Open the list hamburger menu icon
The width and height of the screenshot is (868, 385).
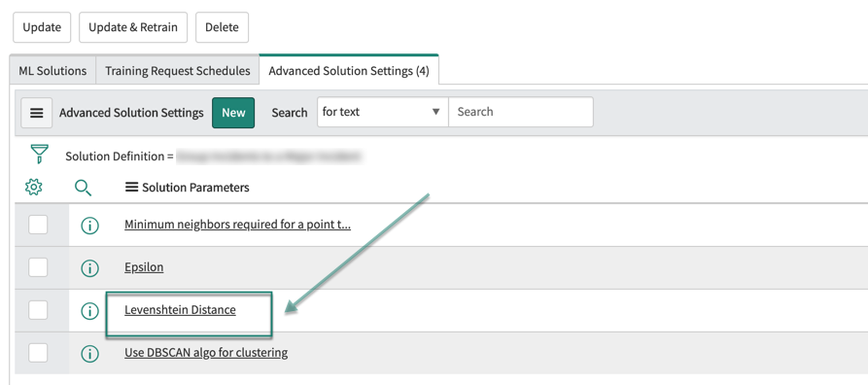[37, 113]
